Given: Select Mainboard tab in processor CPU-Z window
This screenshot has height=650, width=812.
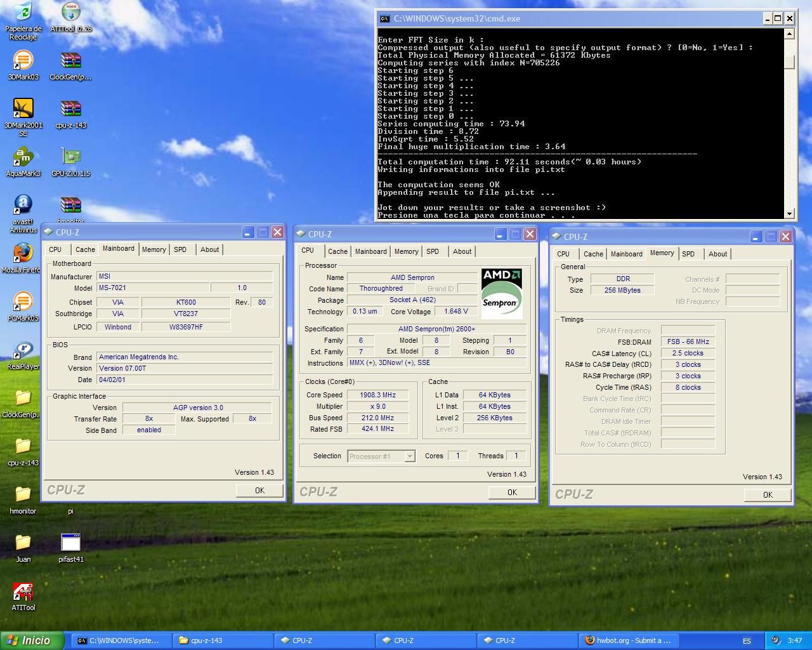Looking at the screenshot, I should click(370, 251).
